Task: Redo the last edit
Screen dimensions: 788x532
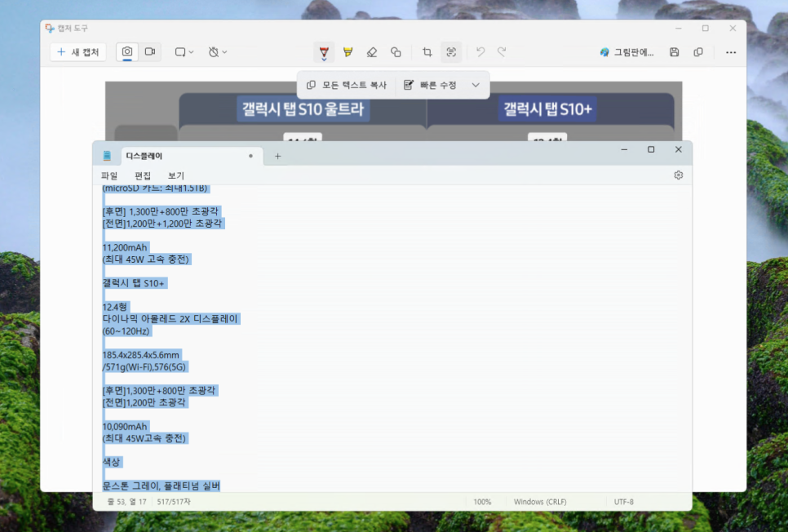Action: click(x=502, y=51)
